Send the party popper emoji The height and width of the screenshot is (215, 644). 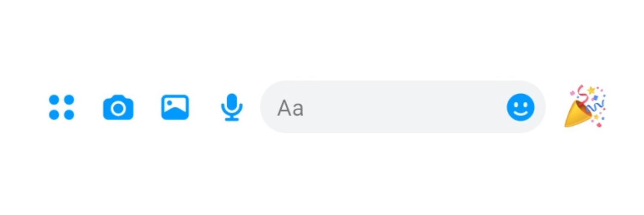tap(585, 106)
